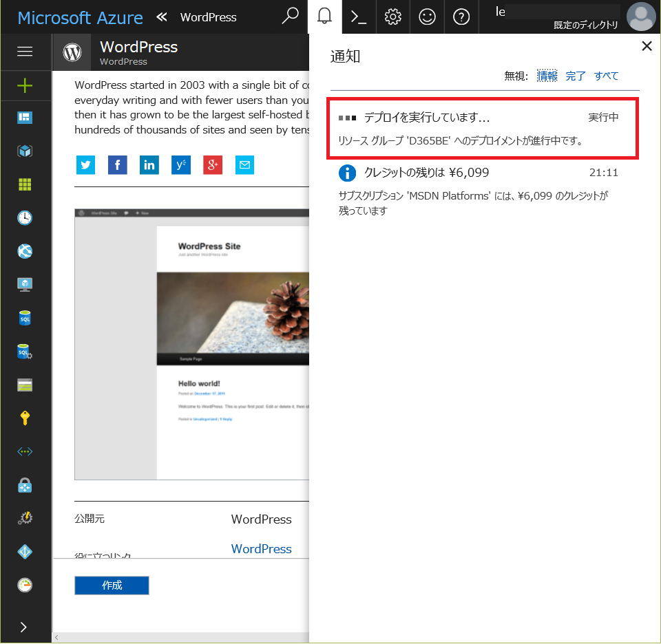Search resources with magnifier icon
661x644 pixels.
point(291,17)
